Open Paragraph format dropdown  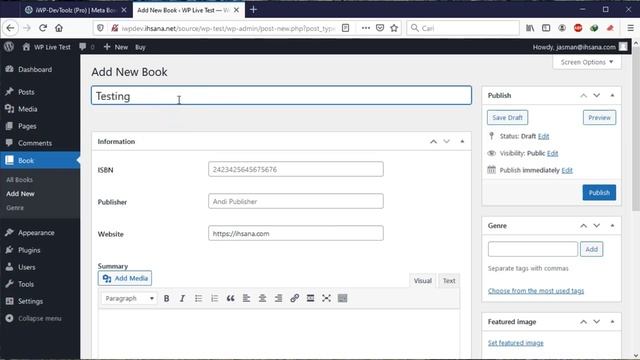pyautogui.click(x=129, y=298)
